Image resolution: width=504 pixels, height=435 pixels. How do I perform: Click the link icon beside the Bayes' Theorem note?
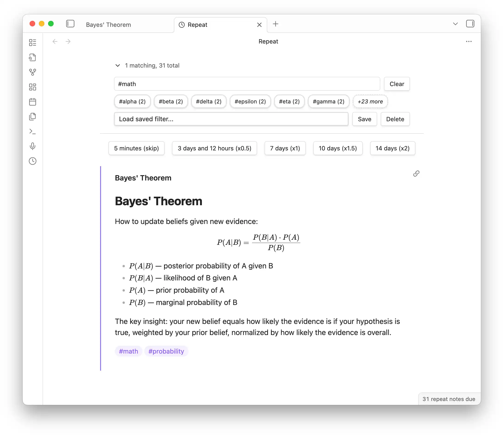coord(416,174)
